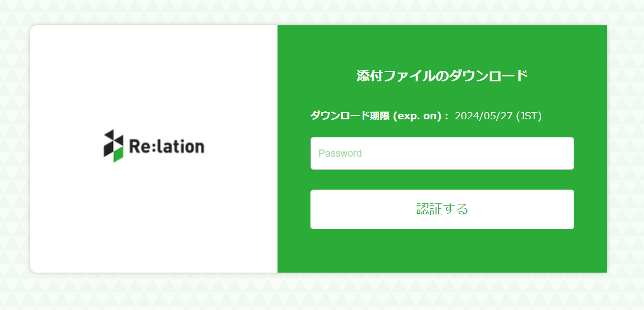Focus the Password input field
644x310 pixels.
pos(442,153)
